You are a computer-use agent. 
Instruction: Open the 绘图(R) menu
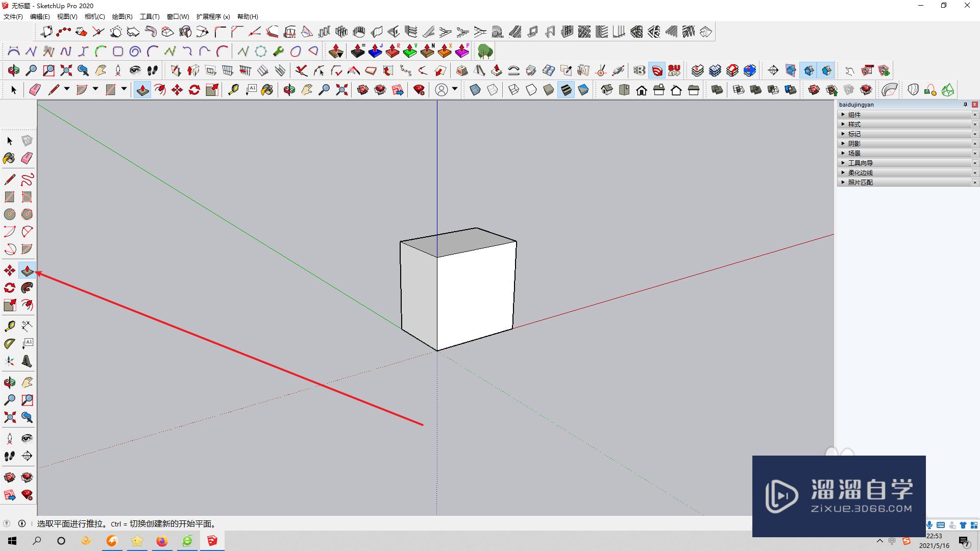pyautogui.click(x=122, y=17)
